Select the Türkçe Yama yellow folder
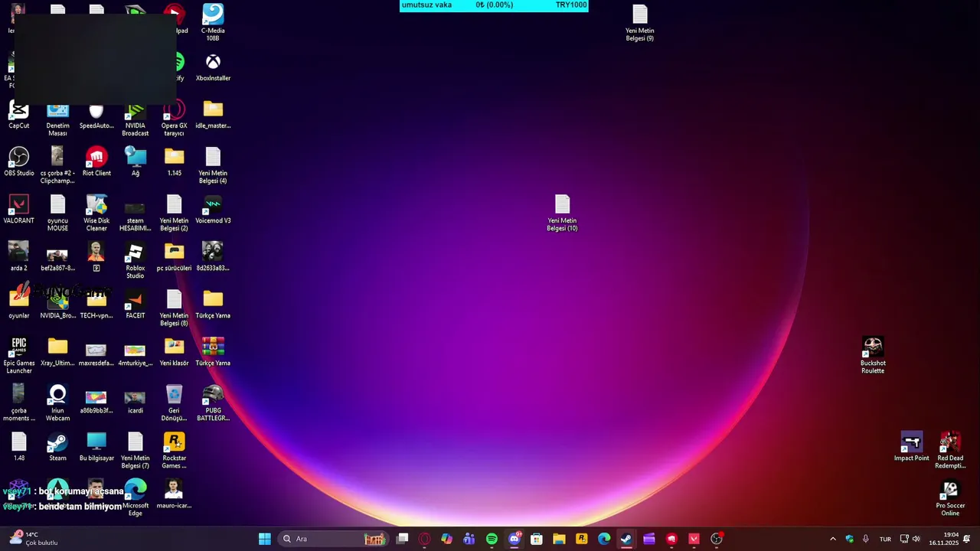This screenshot has width=980, height=551. tap(213, 304)
